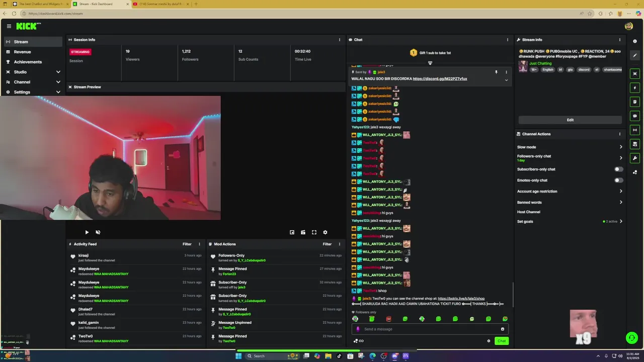This screenshot has width=644, height=362.
Task: Click channel points icon in right rail
Action: (x=635, y=172)
